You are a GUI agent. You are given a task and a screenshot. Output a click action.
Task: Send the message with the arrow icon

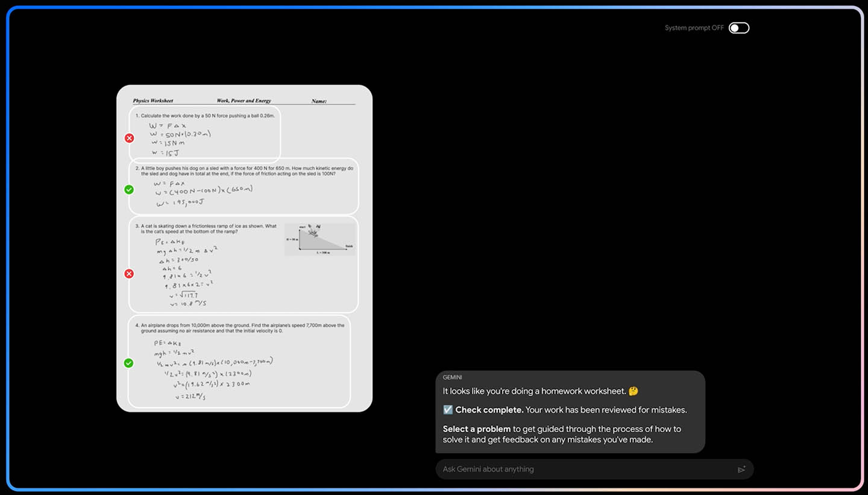click(x=741, y=469)
